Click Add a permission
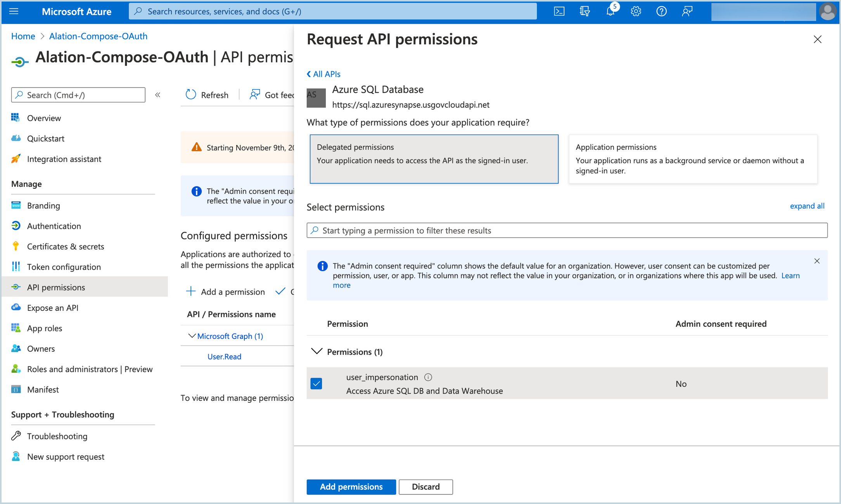This screenshot has height=504, width=841. pos(225,292)
